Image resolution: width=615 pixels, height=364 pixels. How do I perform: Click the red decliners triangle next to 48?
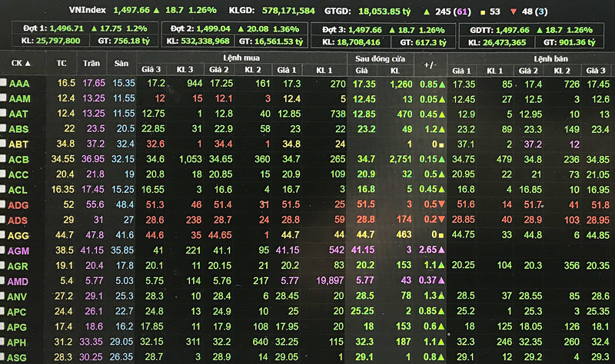coord(513,12)
